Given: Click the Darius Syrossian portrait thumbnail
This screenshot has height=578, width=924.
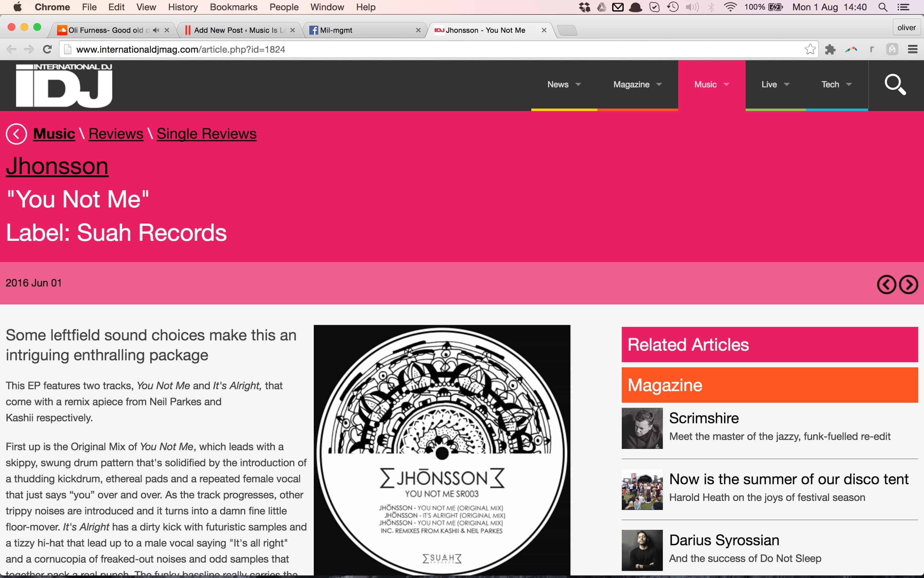Looking at the screenshot, I should pyautogui.click(x=642, y=550).
